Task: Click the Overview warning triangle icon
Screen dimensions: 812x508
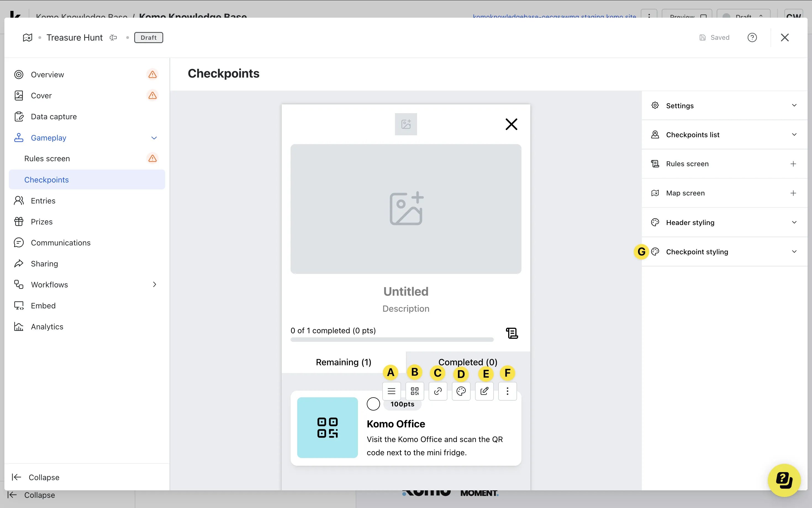Action: [152, 75]
